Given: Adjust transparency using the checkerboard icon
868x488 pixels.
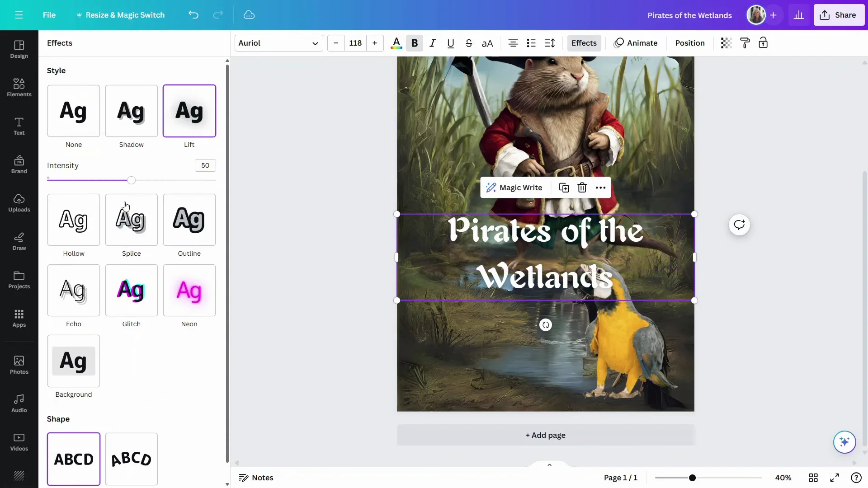Looking at the screenshot, I should click(726, 43).
